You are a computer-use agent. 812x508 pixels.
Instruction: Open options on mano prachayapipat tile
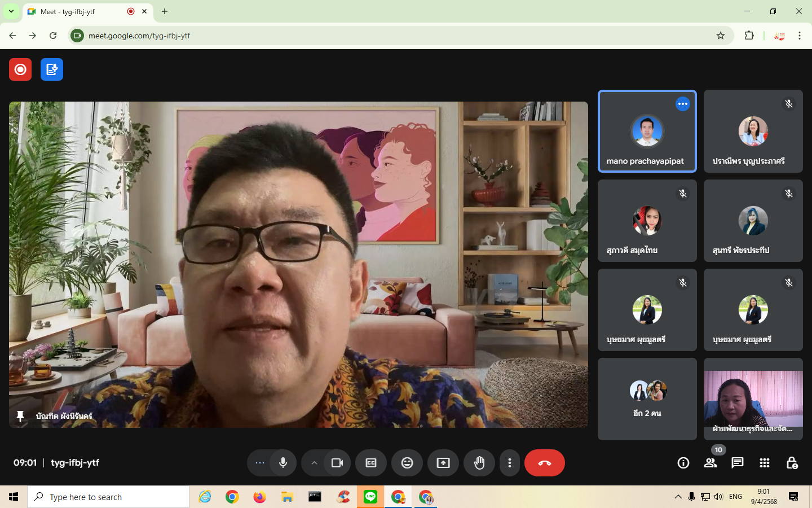(x=683, y=104)
